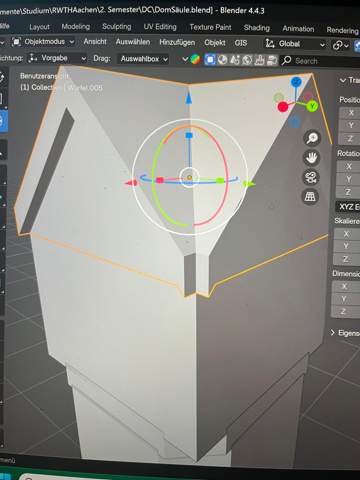This screenshot has height=480, width=360.
Task: Toggle the highlighted blue square header button
Action: click(x=210, y=60)
